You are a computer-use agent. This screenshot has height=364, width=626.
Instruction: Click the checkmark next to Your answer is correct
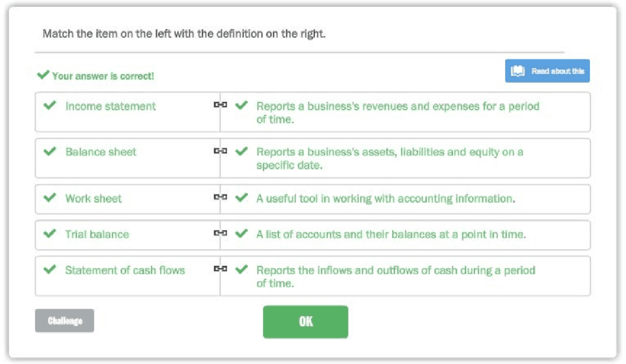[x=43, y=75]
